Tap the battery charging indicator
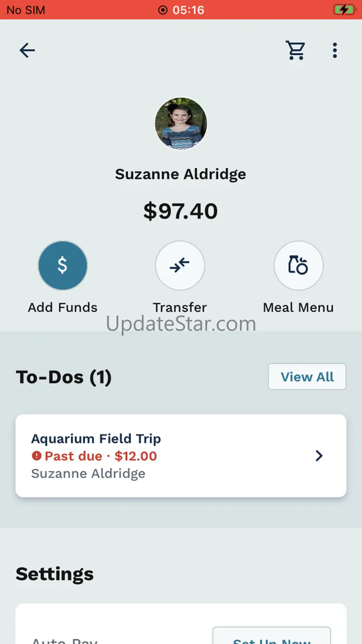 [344, 10]
